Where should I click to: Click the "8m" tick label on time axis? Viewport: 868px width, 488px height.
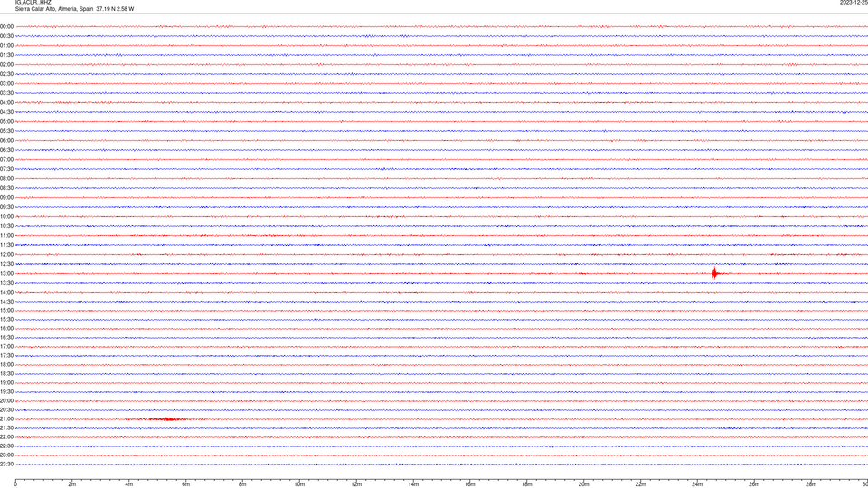tap(242, 484)
